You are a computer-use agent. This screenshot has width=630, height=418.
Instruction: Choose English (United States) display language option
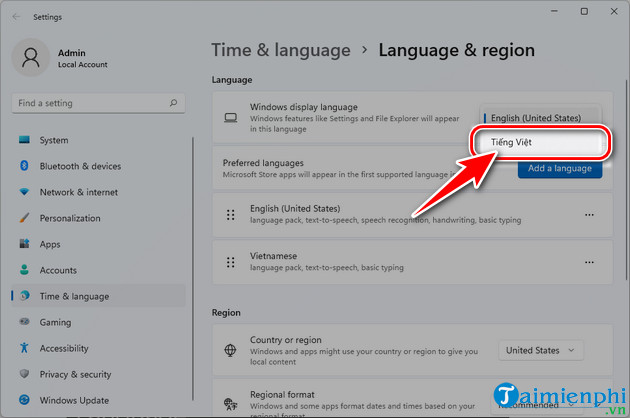coord(541,118)
